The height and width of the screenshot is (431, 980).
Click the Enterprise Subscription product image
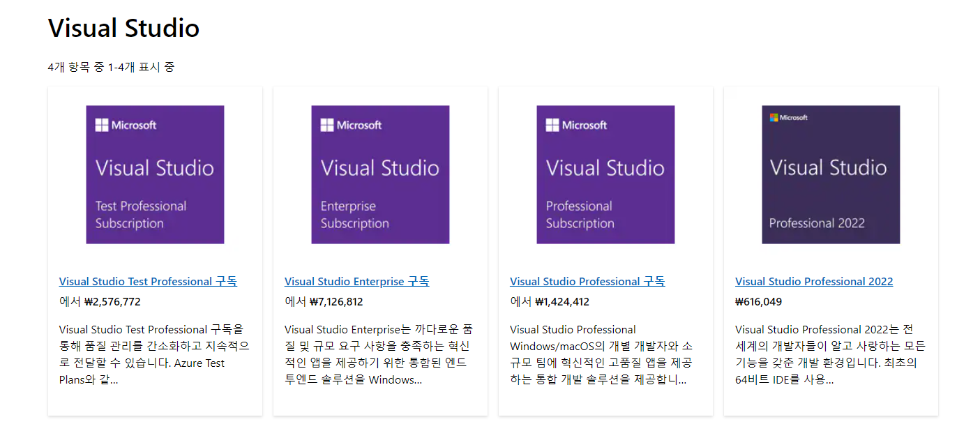pyautogui.click(x=380, y=174)
